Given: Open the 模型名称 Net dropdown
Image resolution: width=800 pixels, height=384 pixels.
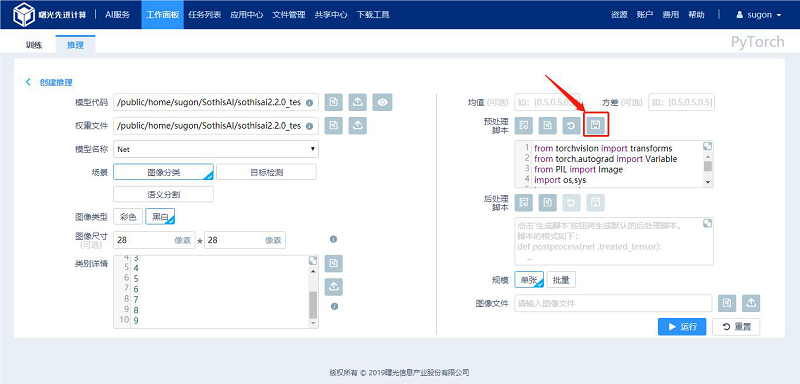Looking at the screenshot, I should pyautogui.click(x=216, y=149).
